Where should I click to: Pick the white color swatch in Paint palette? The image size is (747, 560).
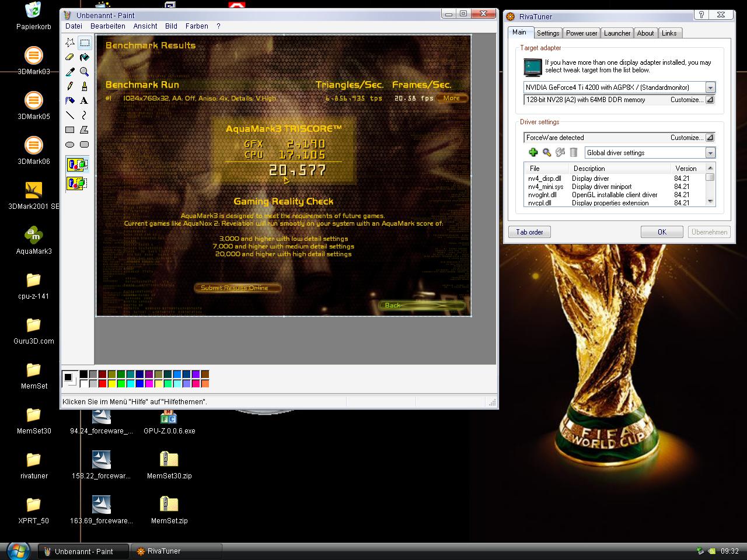(84, 384)
